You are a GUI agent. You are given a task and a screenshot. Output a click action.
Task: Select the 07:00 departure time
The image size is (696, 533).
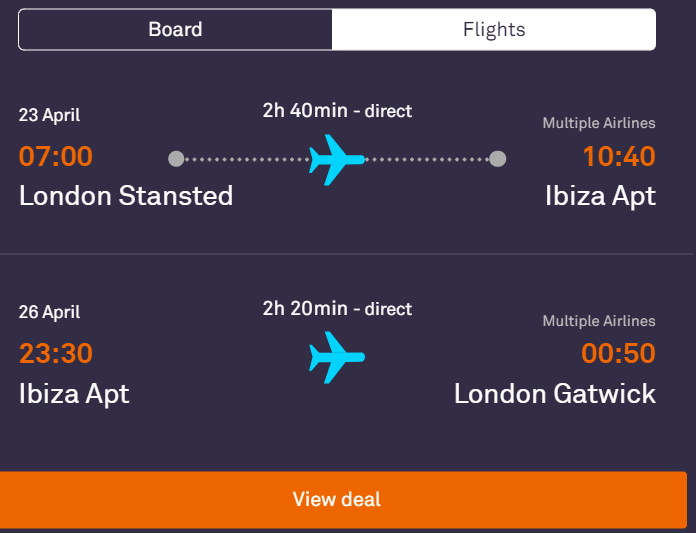click(56, 156)
